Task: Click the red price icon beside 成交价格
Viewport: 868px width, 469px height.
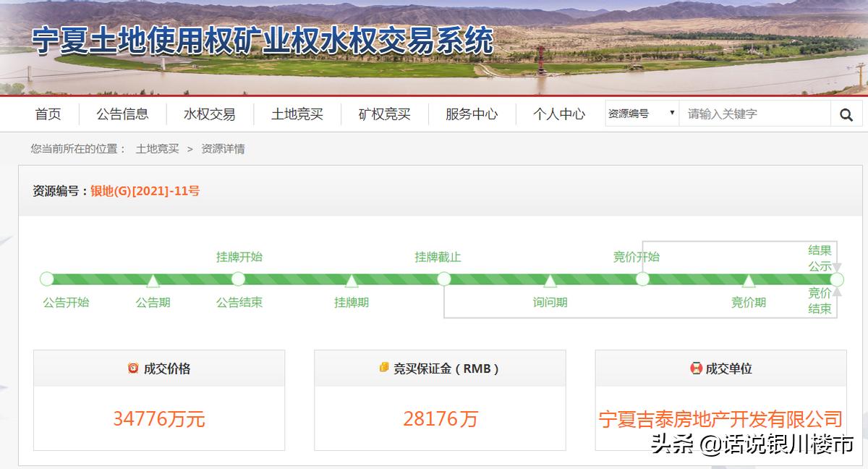Action: pos(132,368)
